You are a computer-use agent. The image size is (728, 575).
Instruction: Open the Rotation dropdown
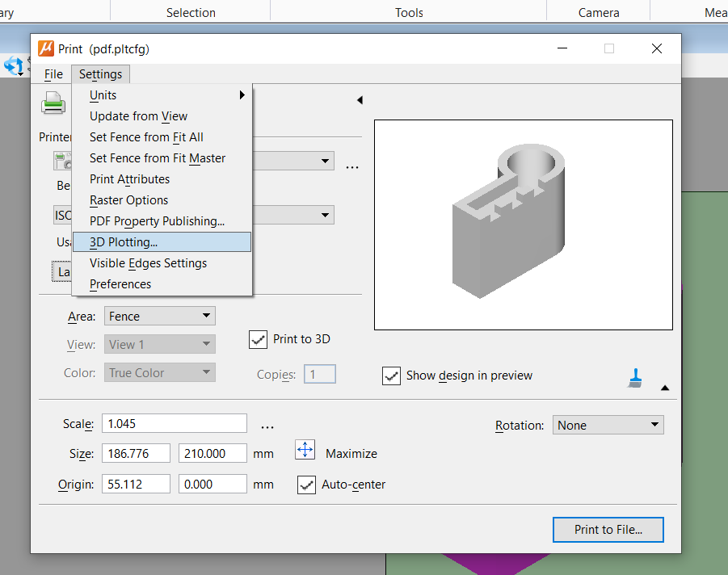[x=608, y=425]
